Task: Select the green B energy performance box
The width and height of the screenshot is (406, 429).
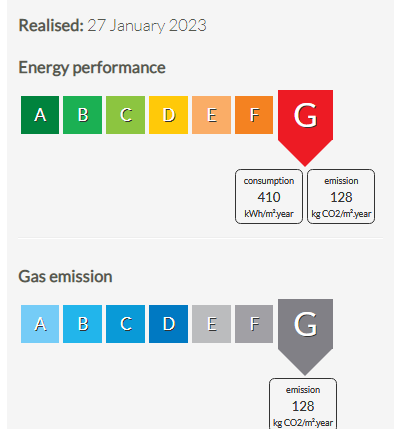Action: [82, 115]
